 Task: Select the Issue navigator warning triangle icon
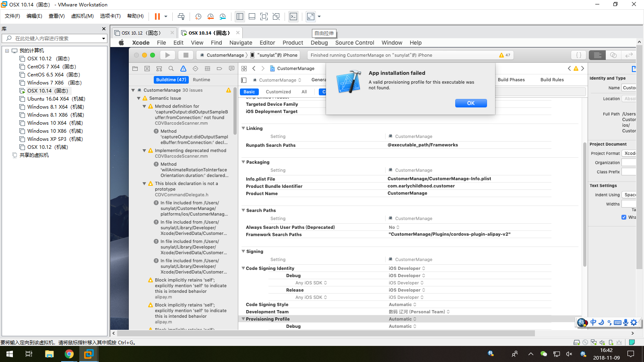pyautogui.click(x=183, y=68)
